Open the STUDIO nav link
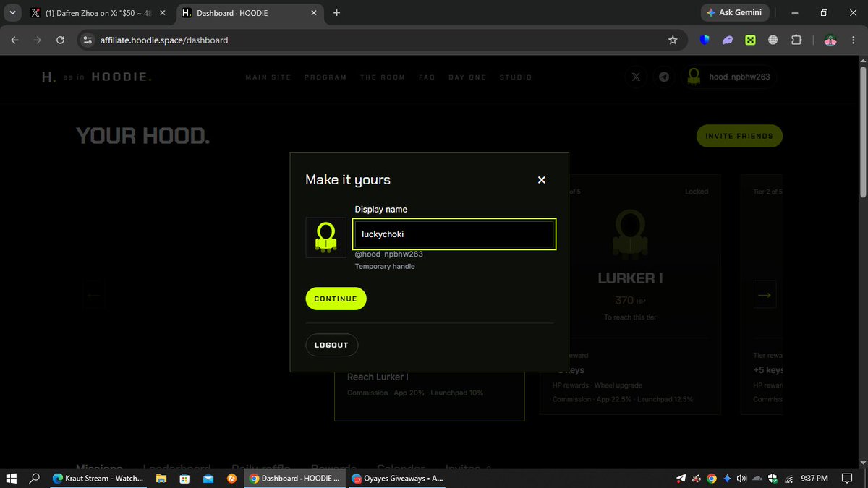 (516, 77)
